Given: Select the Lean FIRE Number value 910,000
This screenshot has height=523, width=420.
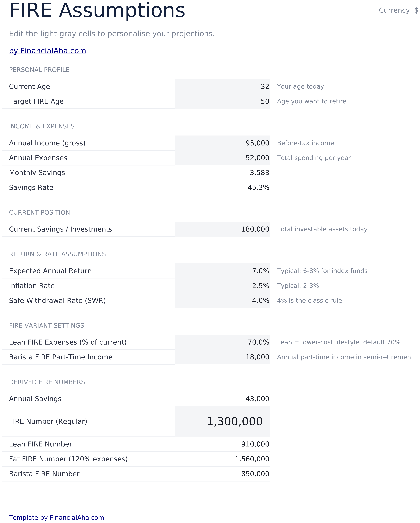Looking at the screenshot, I should (255, 444).
